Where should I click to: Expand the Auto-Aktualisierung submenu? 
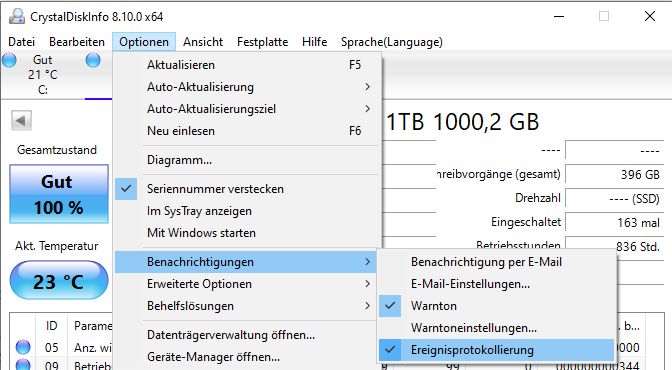(x=248, y=87)
